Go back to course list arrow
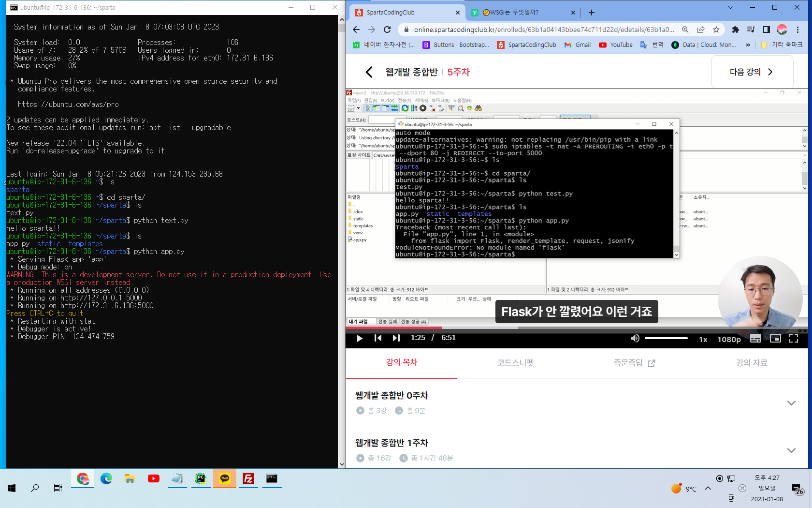812x508 pixels. [x=369, y=72]
